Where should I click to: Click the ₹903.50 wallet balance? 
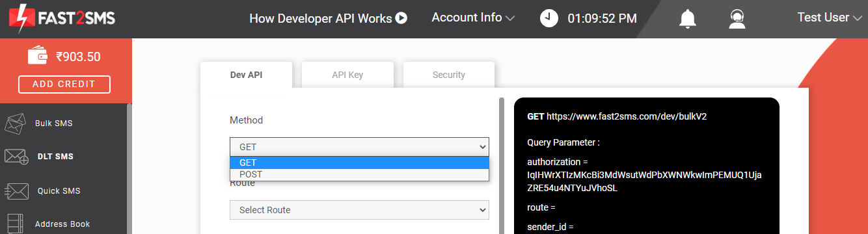point(78,57)
